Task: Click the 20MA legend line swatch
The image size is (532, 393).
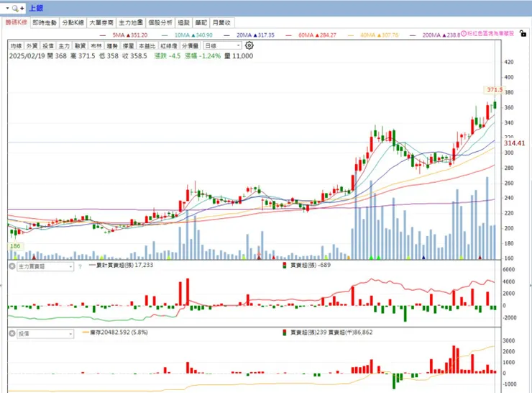Action: tap(226, 35)
